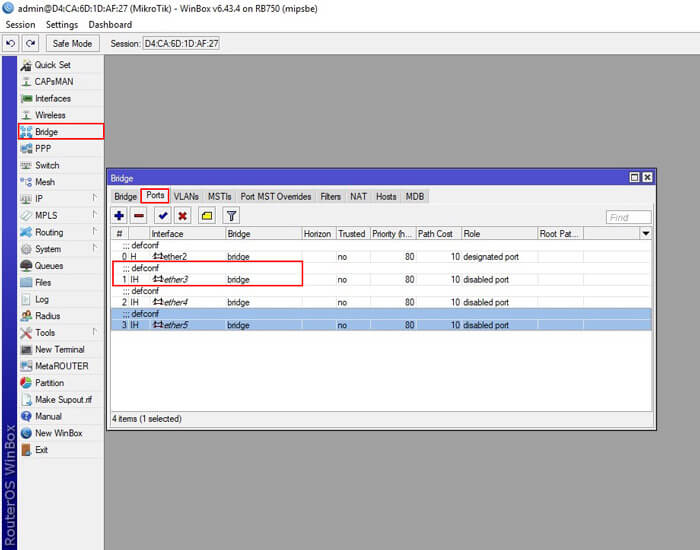Switch to the MSTIs tab
The width and height of the screenshot is (700, 550).
tap(220, 196)
